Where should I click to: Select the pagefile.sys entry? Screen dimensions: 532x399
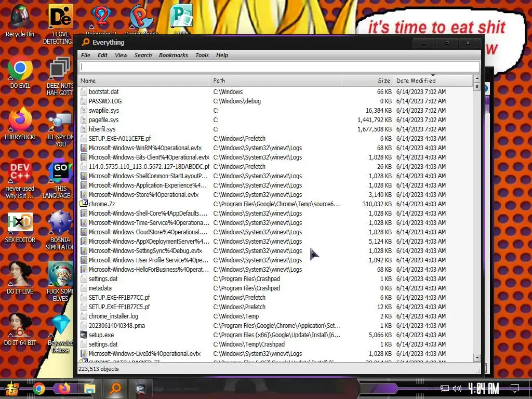276,120
